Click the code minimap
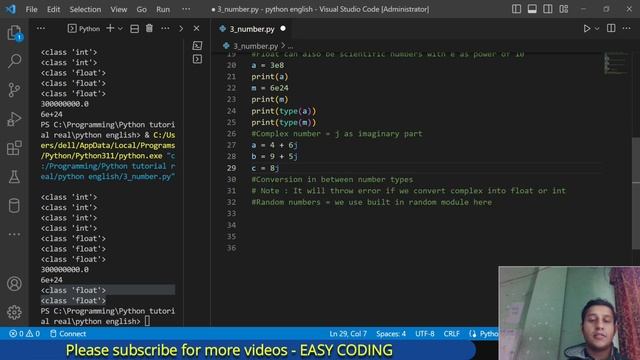640x360 pixels. tap(616, 63)
